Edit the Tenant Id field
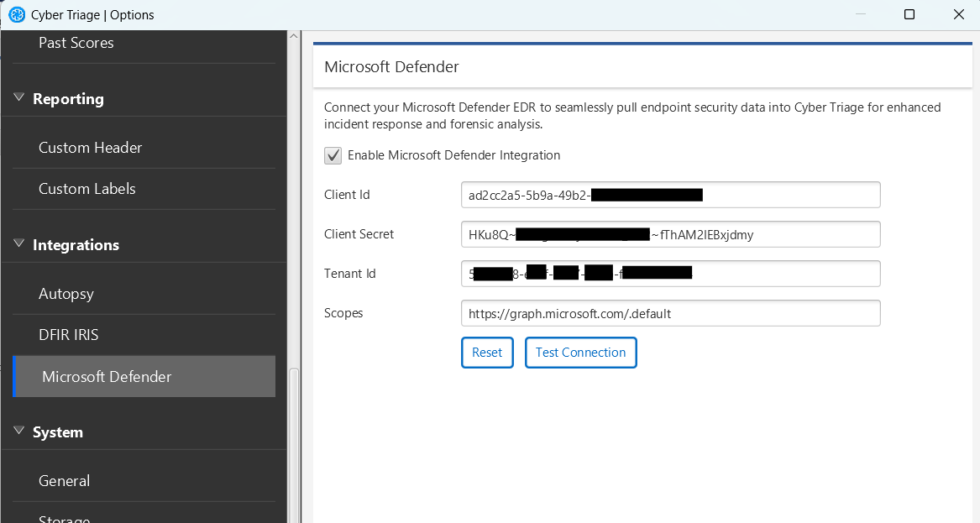This screenshot has height=523, width=980. [x=670, y=273]
